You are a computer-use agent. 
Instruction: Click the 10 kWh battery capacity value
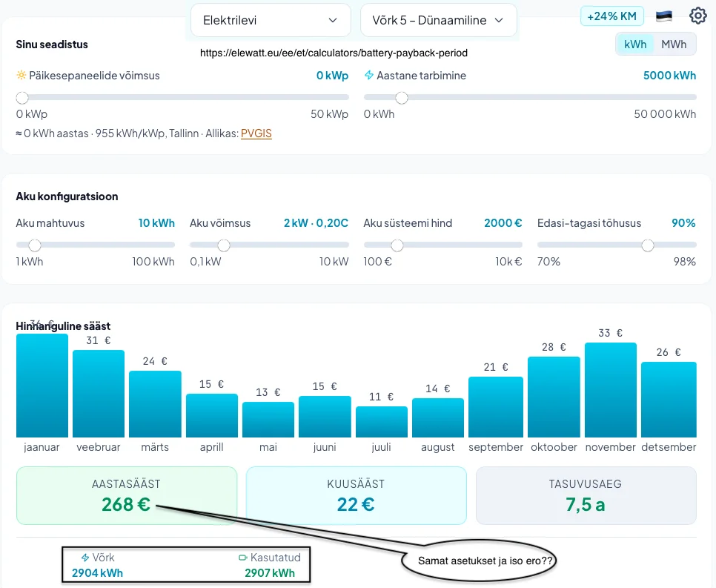click(x=156, y=223)
